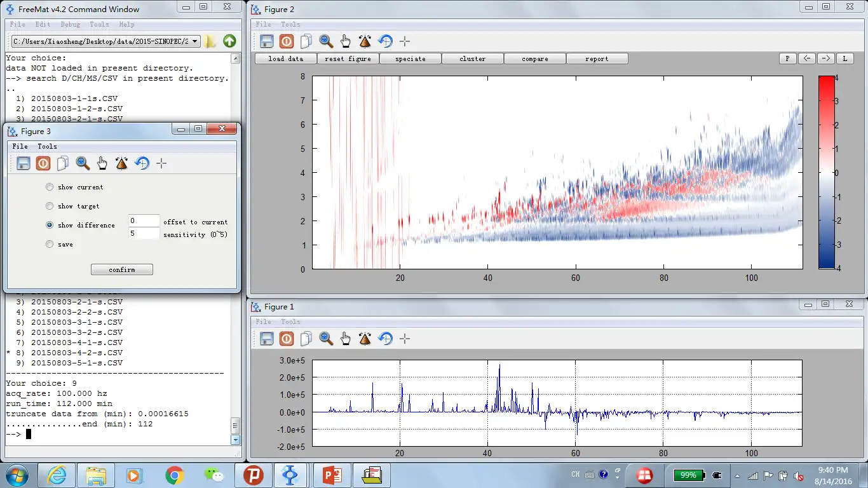Click the red stop icon in Figure 1 toolbar

coord(287,339)
